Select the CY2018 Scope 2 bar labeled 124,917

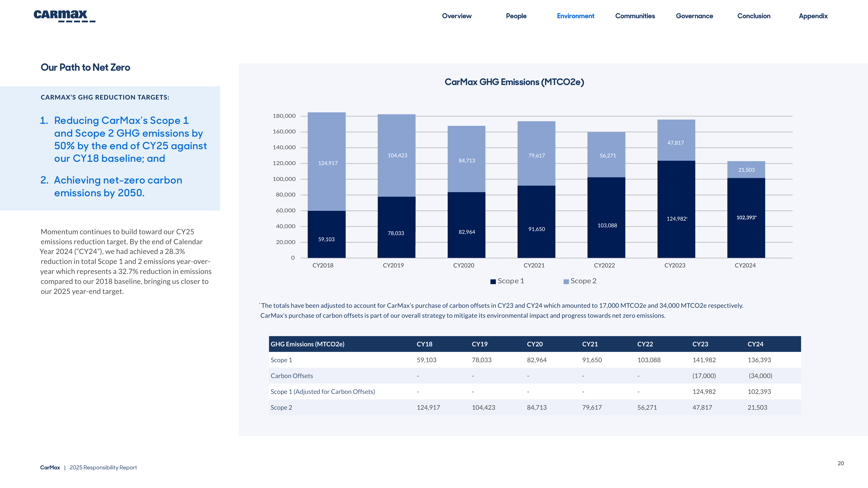(x=327, y=162)
